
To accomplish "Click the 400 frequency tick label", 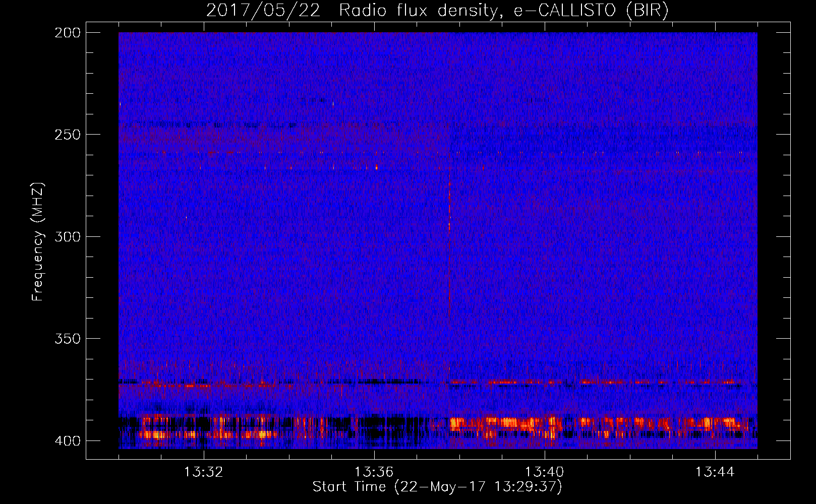I will coord(67,440).
